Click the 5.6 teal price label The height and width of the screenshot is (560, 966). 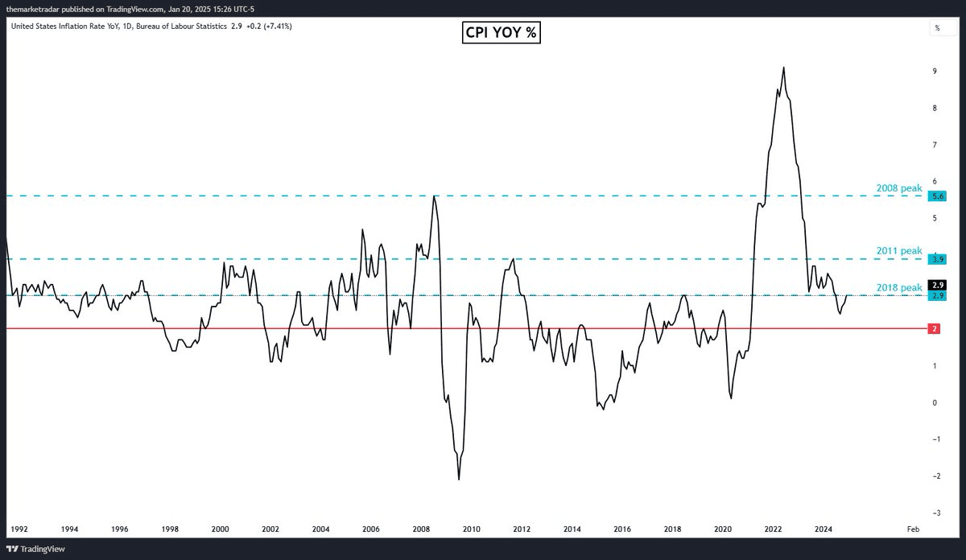pyautogui.click(x=937, y=196)
